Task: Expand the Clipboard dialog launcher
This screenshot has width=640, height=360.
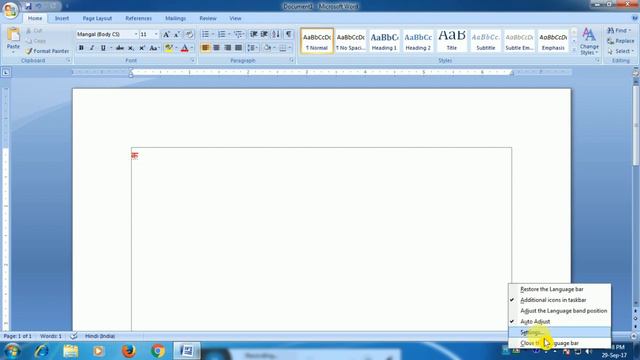Action: (x=68, y=60)
